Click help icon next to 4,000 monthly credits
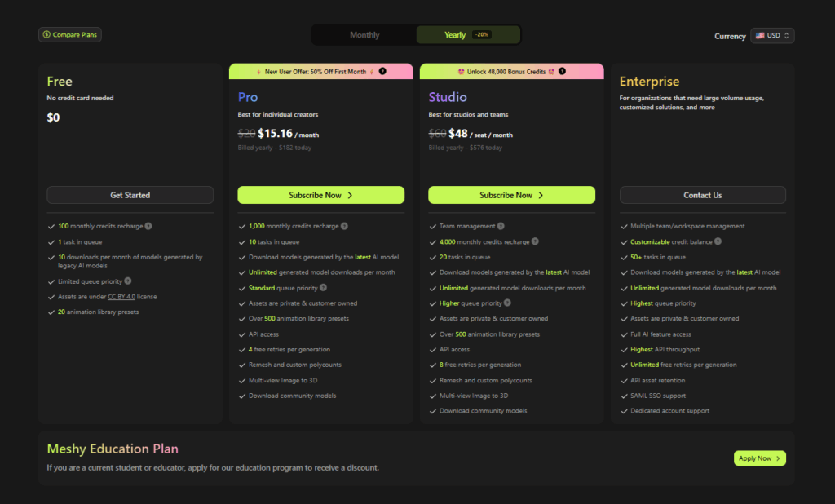The width and height of the screenshot is (835, 504). tap(536, 241)
